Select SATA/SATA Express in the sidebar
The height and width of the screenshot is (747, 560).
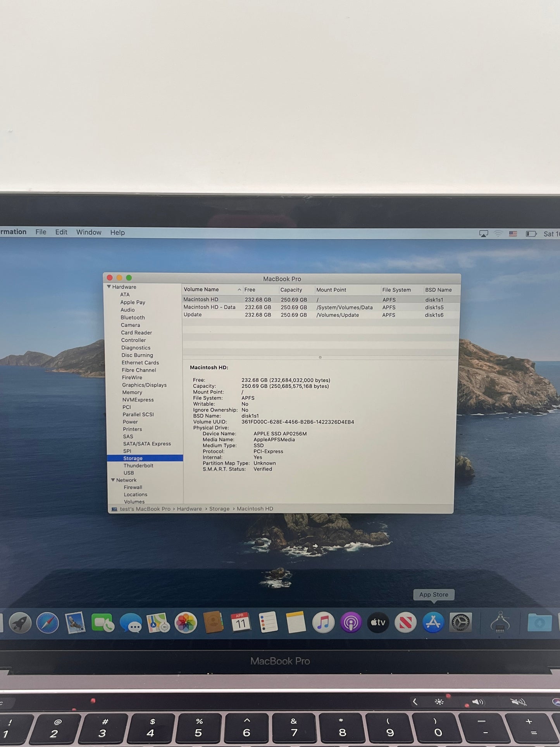(147, 444)
